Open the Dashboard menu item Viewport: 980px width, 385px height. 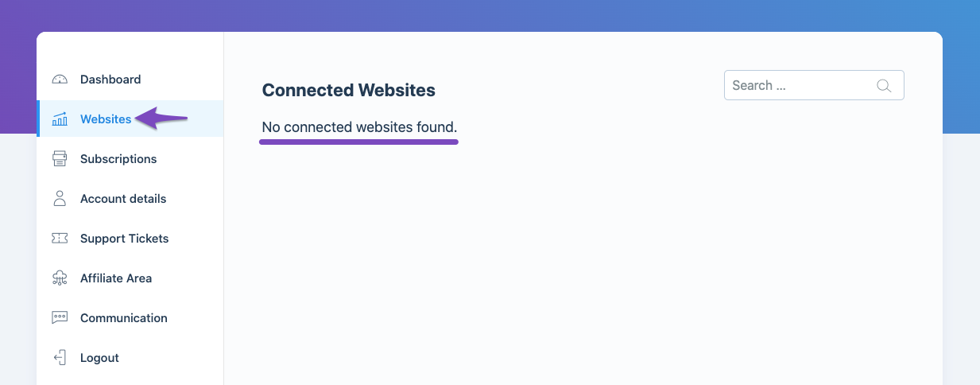click(110, 80)
